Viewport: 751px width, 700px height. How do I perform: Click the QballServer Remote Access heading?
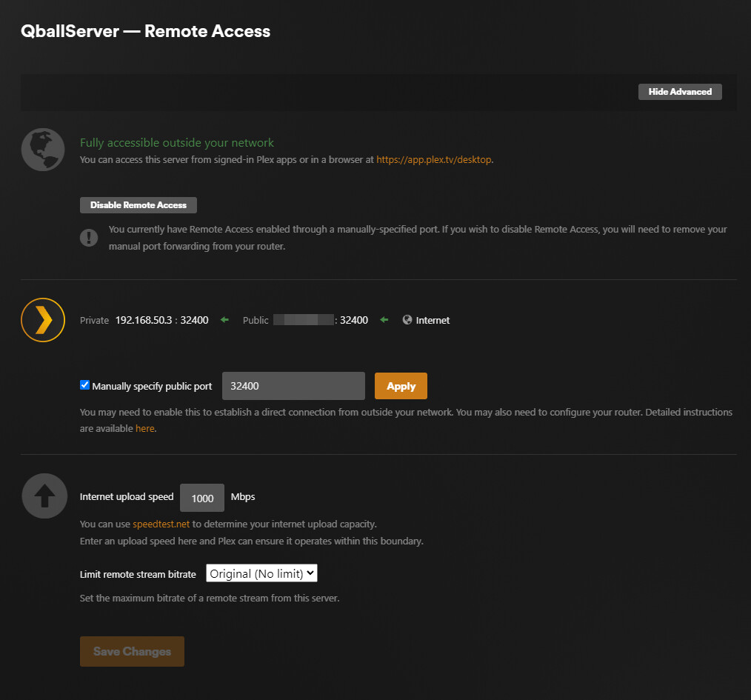[144, 31]
